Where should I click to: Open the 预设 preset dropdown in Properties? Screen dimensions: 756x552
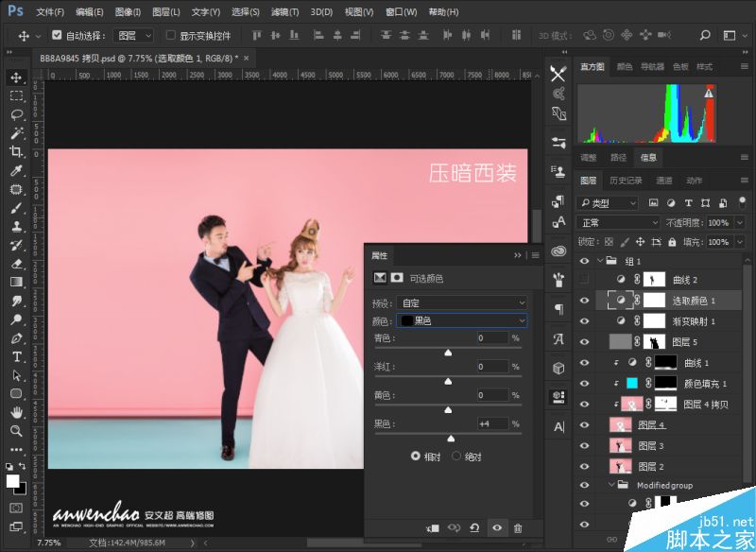460,301
